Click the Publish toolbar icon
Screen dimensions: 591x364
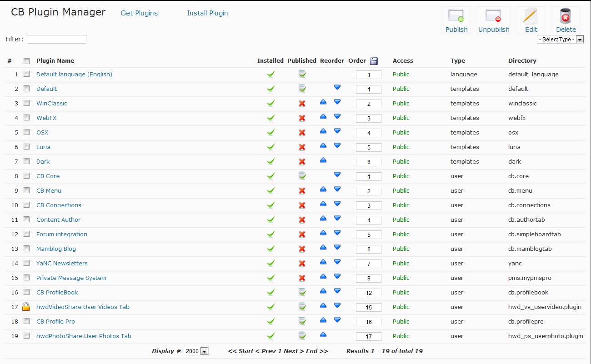click(x=456, y=16)
